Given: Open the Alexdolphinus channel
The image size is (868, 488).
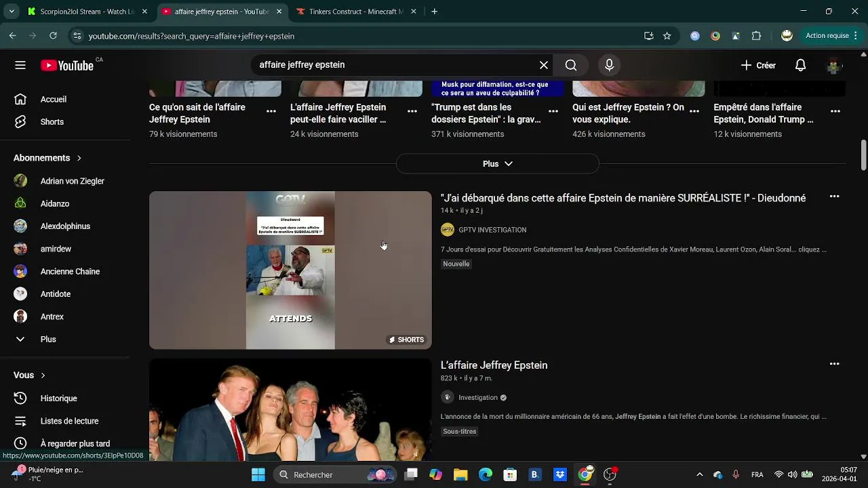Looking at the screenshot, I should 65,226.
